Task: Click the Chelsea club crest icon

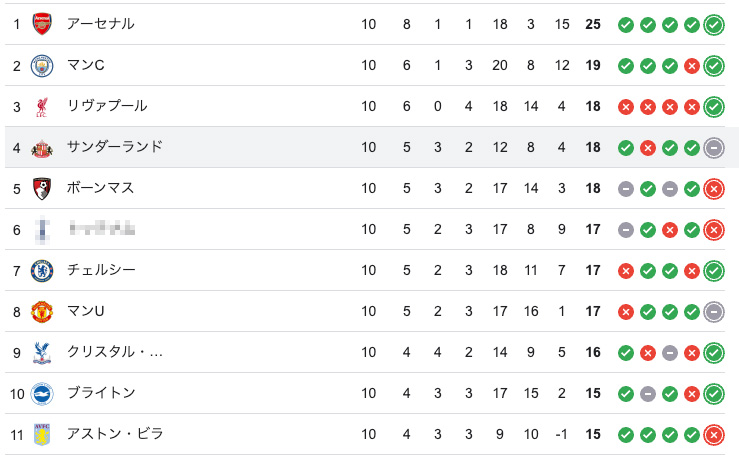Action: click(x=41, y=270)
